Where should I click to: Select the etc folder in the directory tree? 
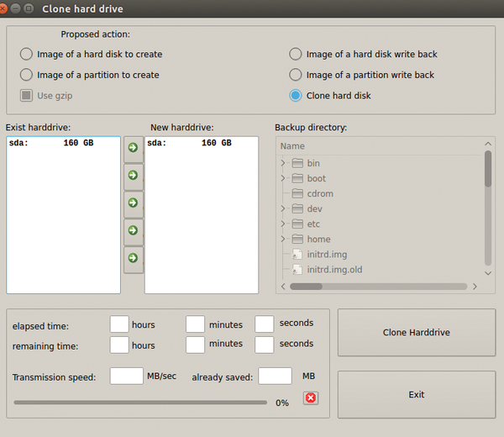312,224
